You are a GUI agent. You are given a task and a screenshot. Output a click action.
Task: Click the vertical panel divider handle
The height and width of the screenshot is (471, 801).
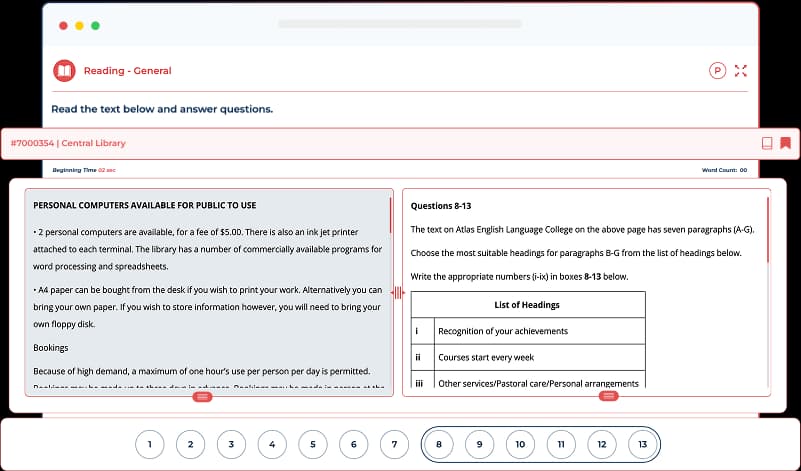point(398,292)
